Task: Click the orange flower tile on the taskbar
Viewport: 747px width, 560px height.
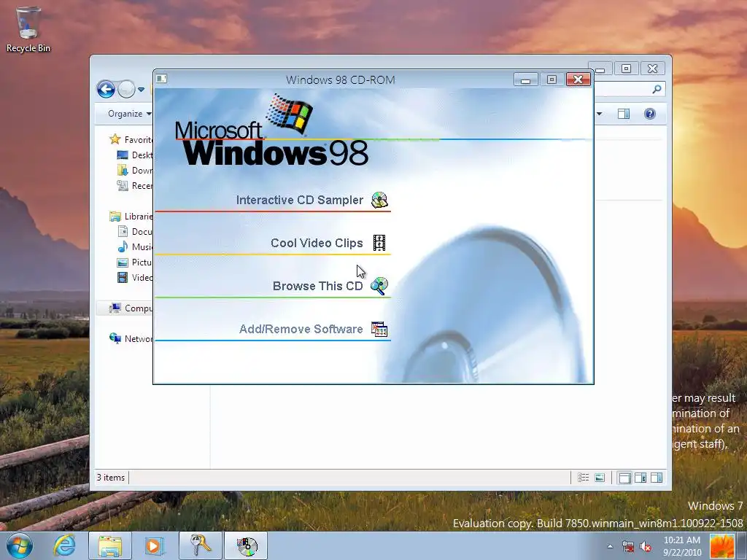Action: coord(721,546)
